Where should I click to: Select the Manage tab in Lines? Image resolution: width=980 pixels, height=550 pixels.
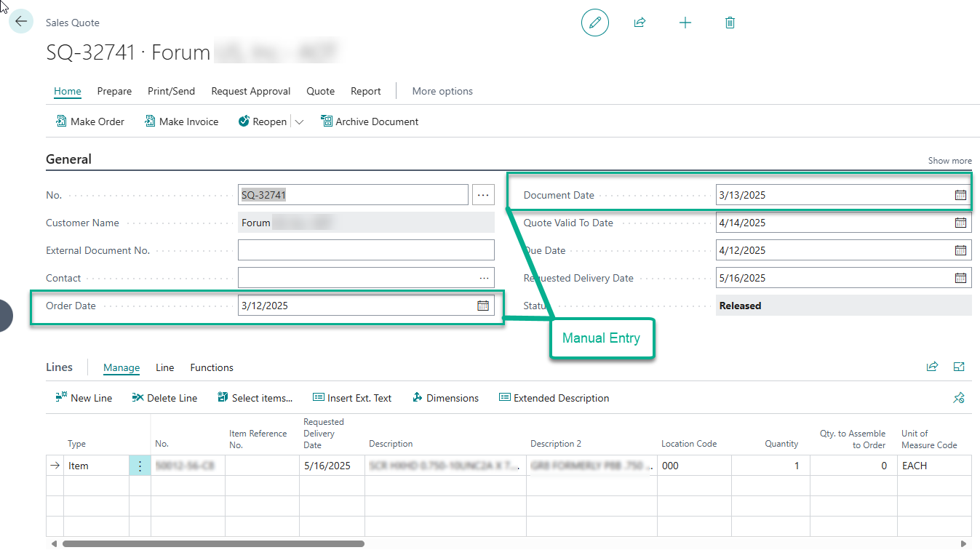click(121, 367)
